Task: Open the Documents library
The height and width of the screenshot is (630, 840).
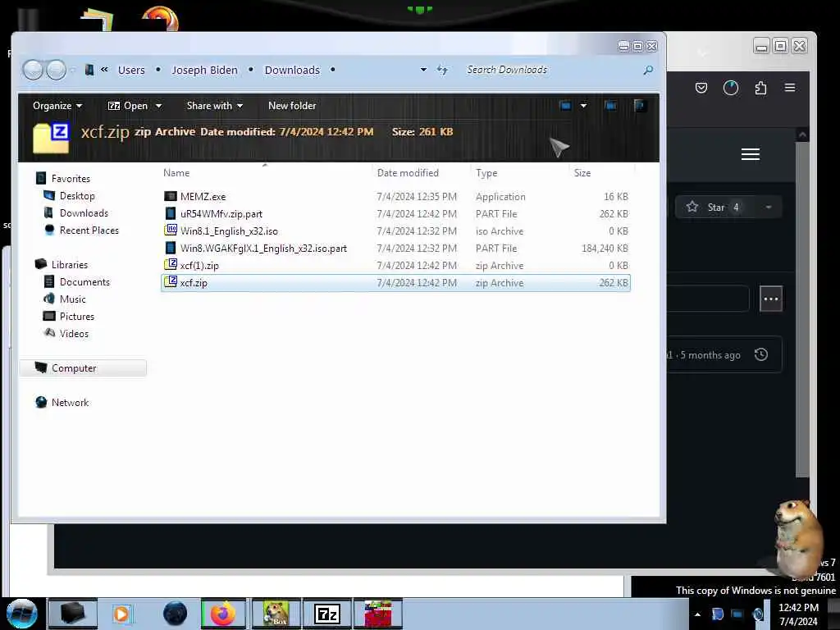Action: (x=84, y=282)
